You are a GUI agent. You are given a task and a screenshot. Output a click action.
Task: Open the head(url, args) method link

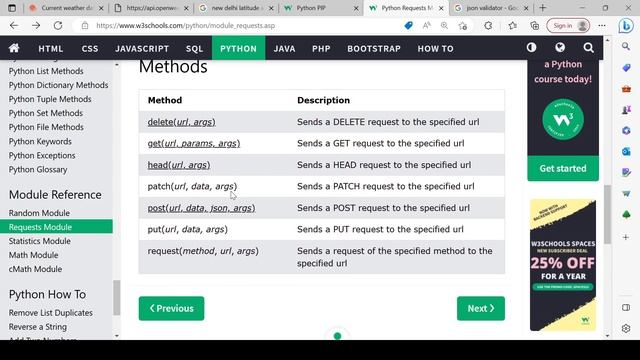pyautogui.click(x=179, y=165)
